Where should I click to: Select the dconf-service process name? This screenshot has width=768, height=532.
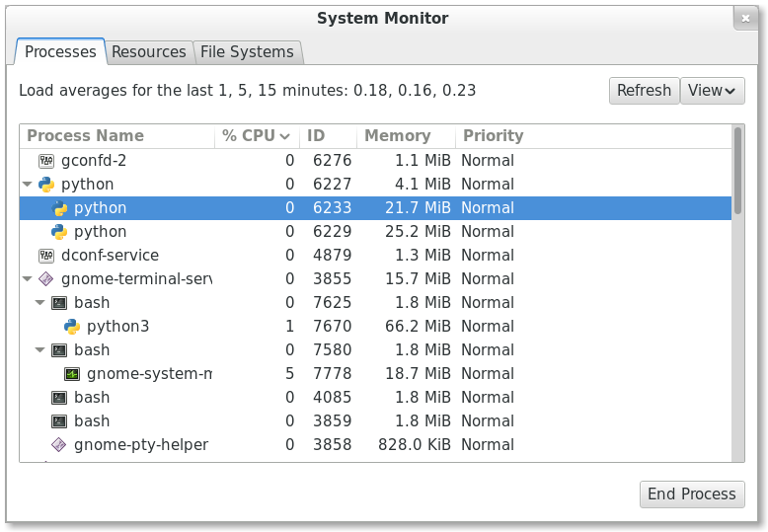110,256
